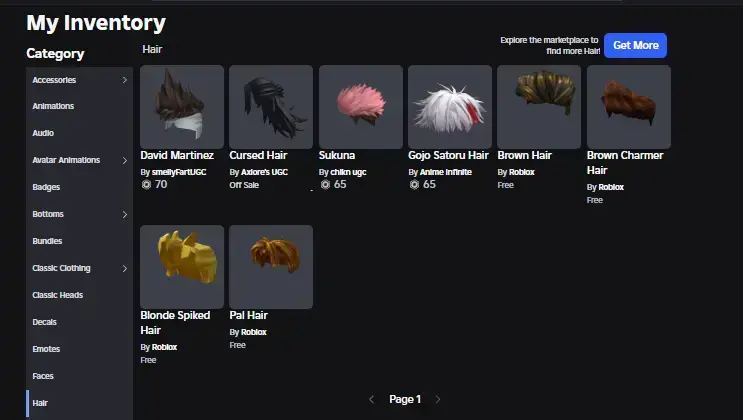Open the Pal Hair item image
The width and height of the screenshot is (743, 420).
pyautogui.click(x=271, y=267)
